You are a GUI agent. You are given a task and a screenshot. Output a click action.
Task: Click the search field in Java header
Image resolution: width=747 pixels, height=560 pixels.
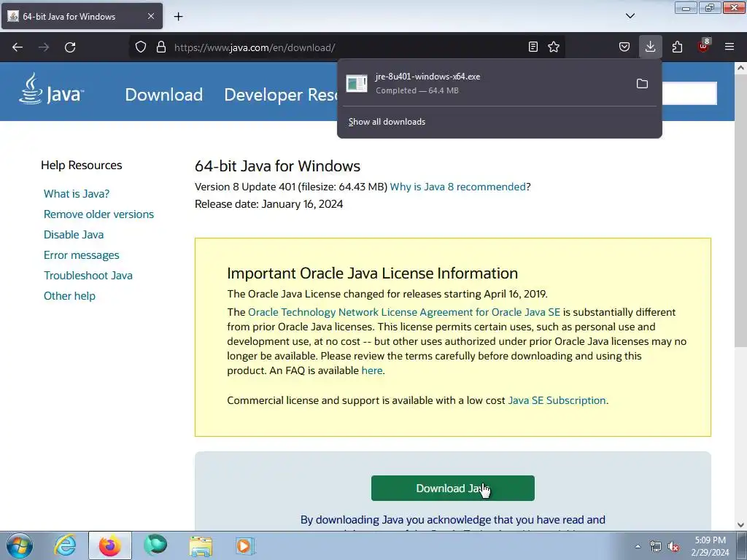click(x=689, y=93)
